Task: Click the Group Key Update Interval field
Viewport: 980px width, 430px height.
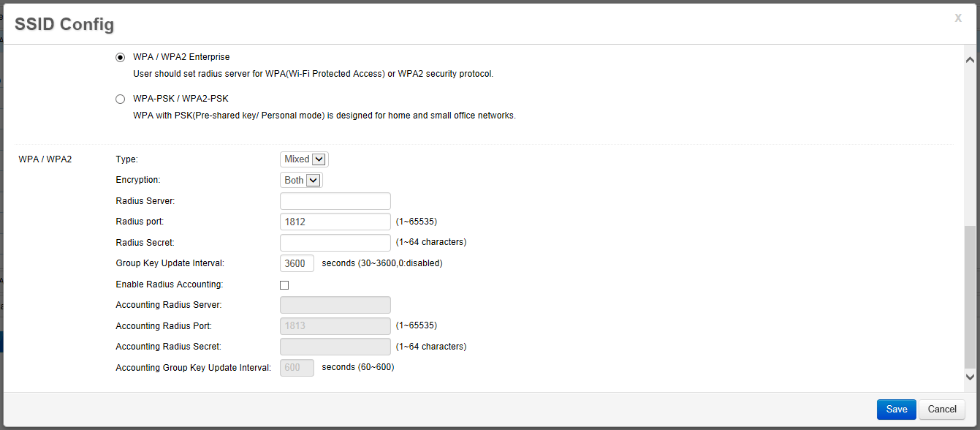Action: (297, 263)
